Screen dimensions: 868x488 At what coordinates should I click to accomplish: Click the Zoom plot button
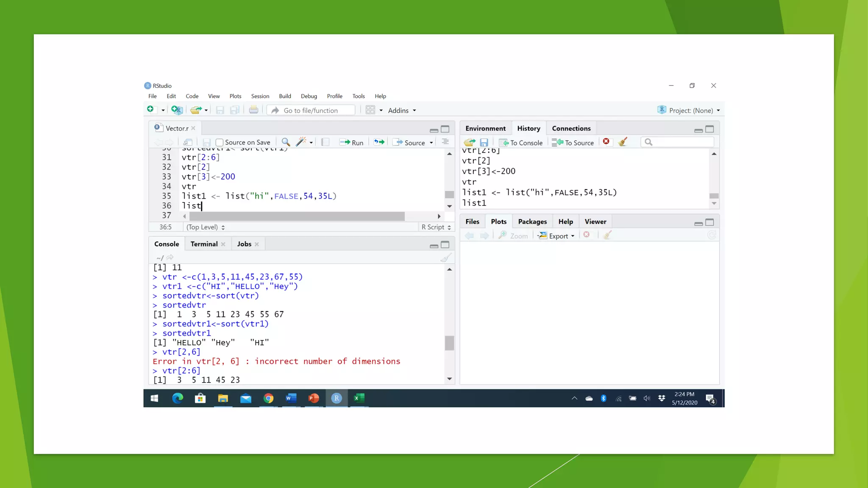pyautogui.click(x=513, y=236)
